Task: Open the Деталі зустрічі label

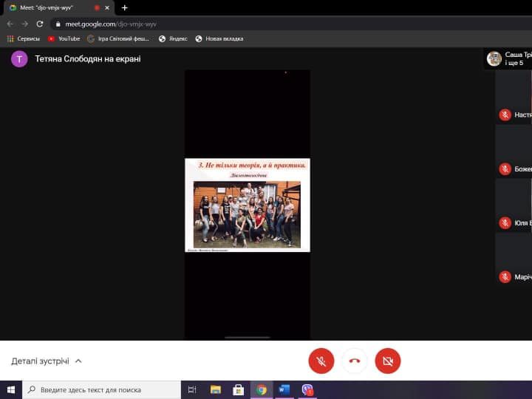Action: click(40, 361)
